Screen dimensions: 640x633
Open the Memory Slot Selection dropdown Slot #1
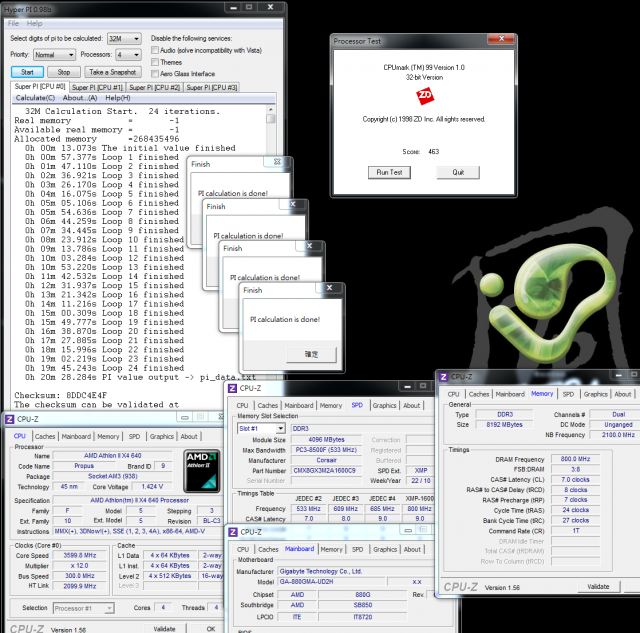pyautogui.click(x=261, y=429)
